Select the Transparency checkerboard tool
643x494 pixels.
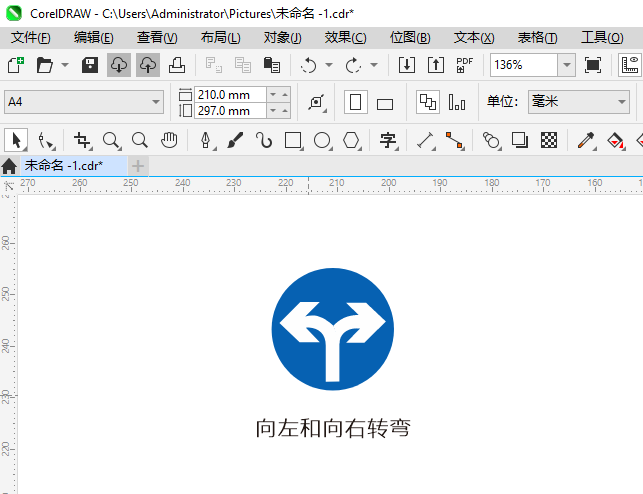549,140
